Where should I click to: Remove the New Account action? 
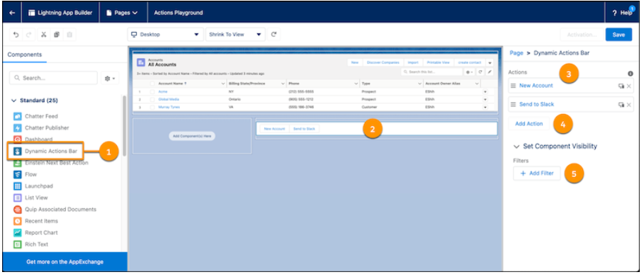tap(629, 86)
